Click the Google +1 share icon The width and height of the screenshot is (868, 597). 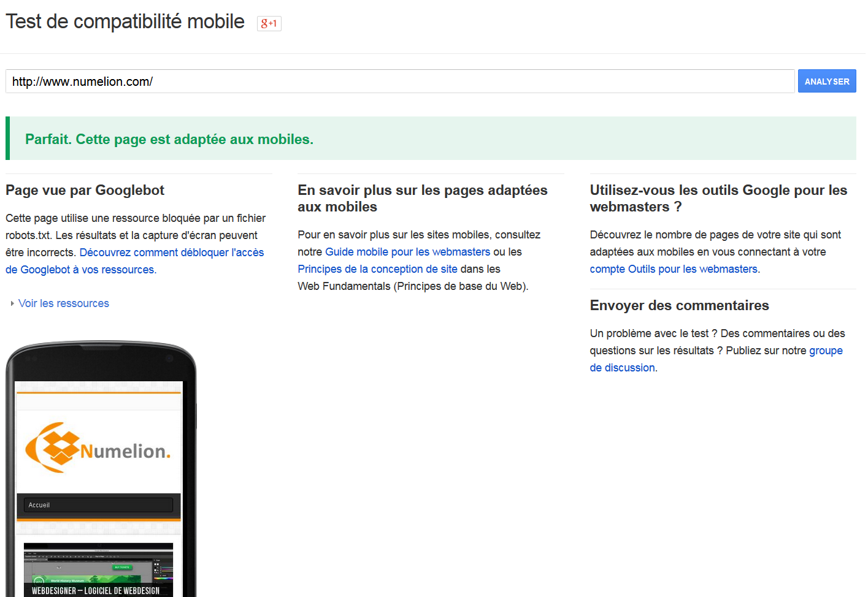click(x=269, y=23)
